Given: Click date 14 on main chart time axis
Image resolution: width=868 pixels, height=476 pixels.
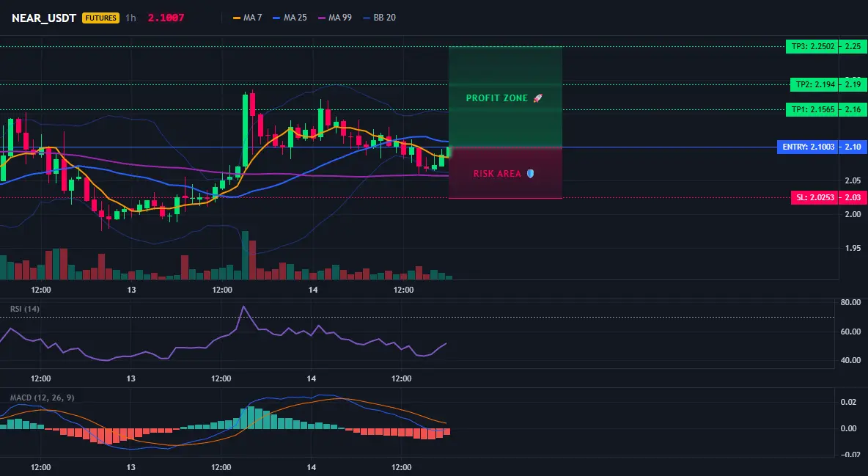Looking at the screenshot, I should 313,290.
